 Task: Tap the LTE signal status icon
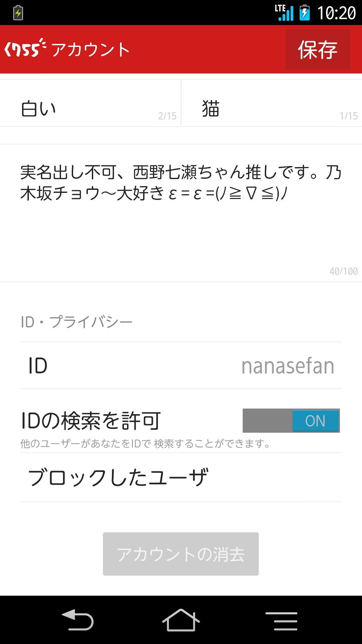click(x=284, y=13)
